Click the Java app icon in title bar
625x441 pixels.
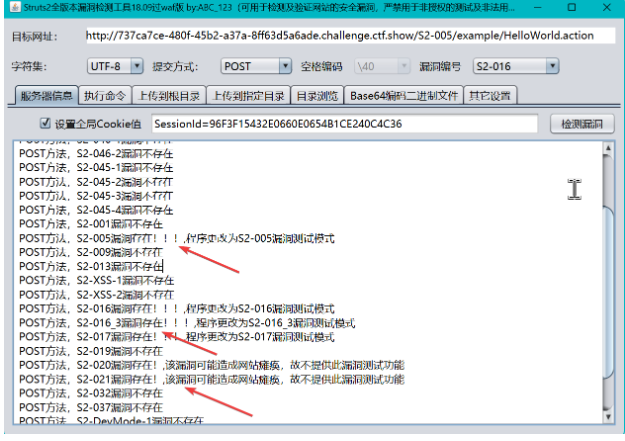pyautogui.click(x=15, y=7)
